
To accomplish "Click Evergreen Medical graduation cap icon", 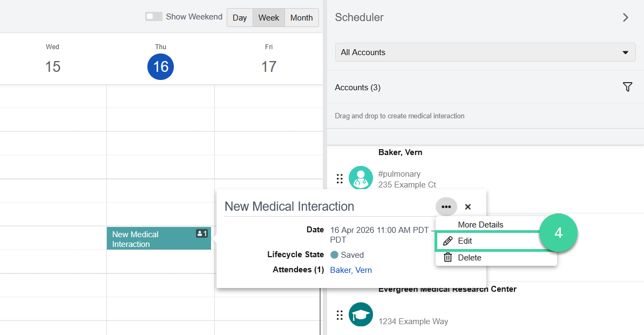I will coord(361,314).
